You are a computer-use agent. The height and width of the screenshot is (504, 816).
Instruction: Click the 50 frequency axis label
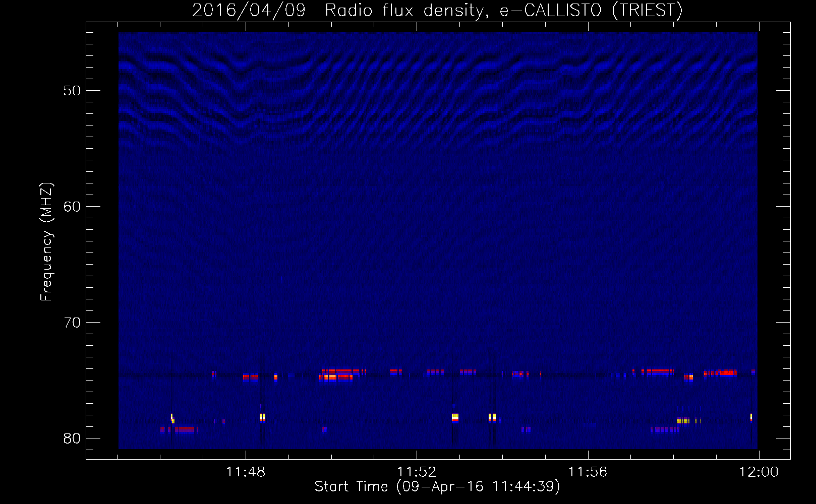coord(72,91)
